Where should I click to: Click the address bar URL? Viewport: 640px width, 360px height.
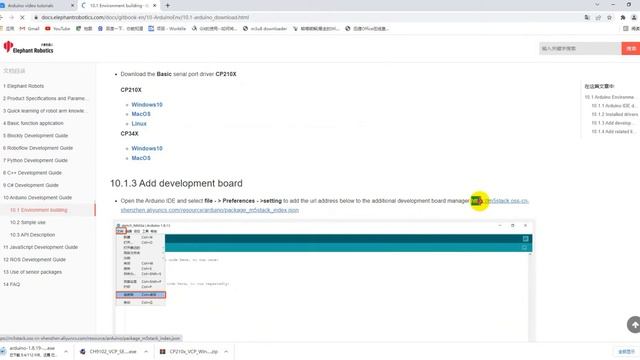pyautogui.click(x=145, y=18)
